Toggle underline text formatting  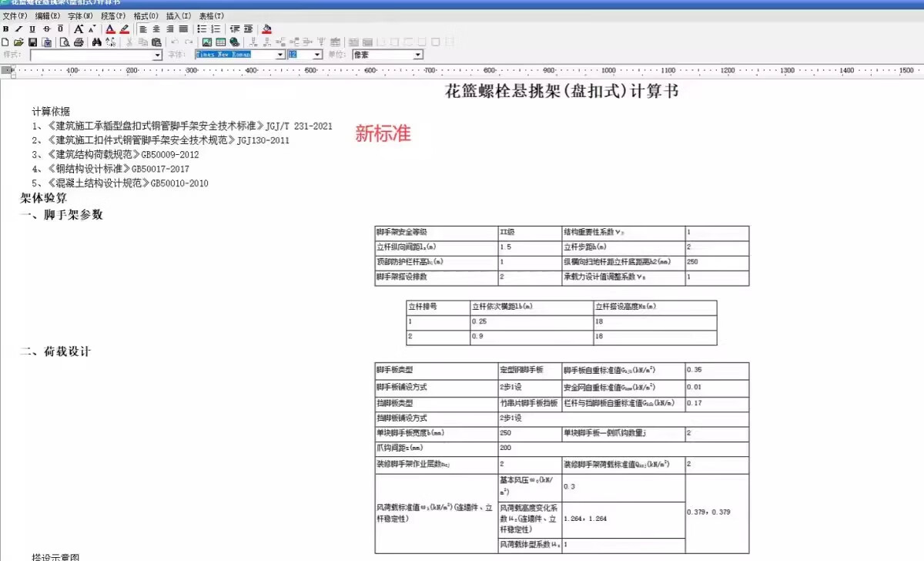pos(32,29)
